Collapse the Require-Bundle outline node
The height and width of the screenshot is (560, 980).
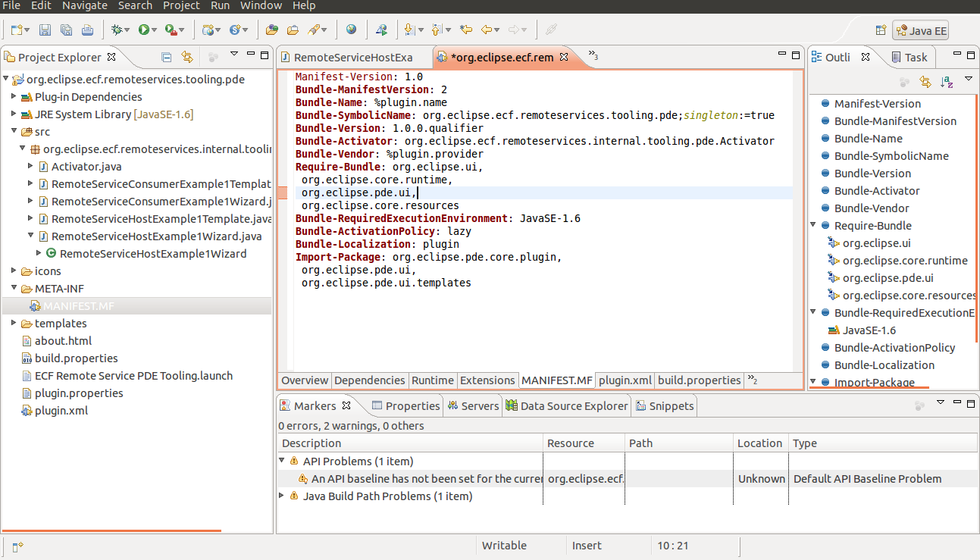[x=813, y=225]
